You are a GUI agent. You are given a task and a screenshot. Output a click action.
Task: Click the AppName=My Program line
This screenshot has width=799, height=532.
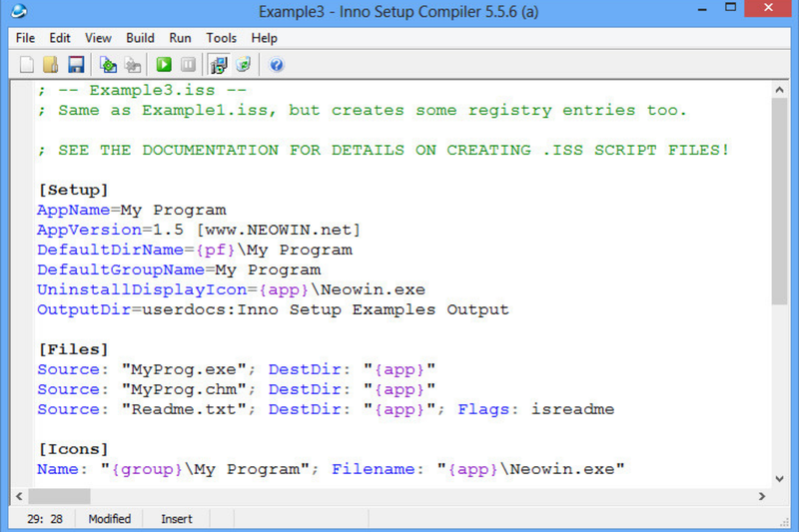click(132, 210)
